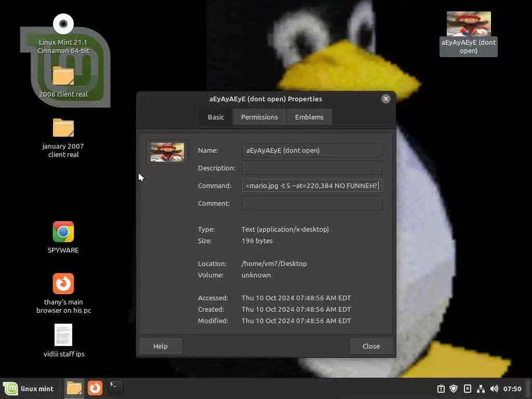Viewport: 532px width, 399px height.
Task: Click the Modified timestamp value
Action: (x=296, y=321)
